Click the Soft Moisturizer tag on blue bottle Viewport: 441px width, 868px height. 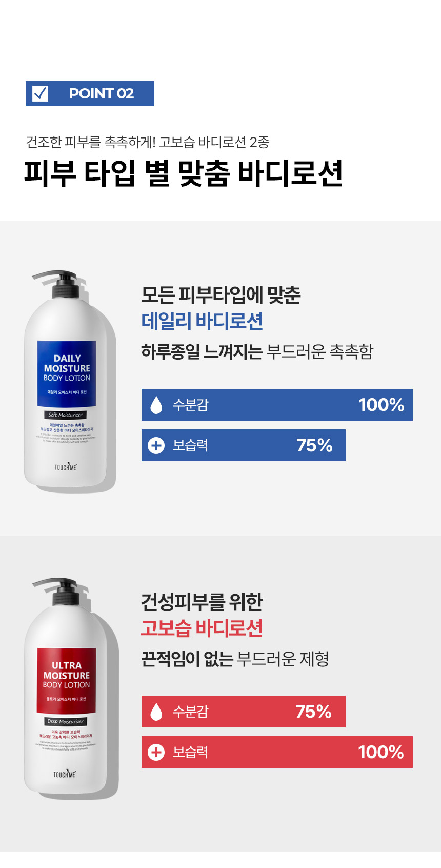point(65,415)
